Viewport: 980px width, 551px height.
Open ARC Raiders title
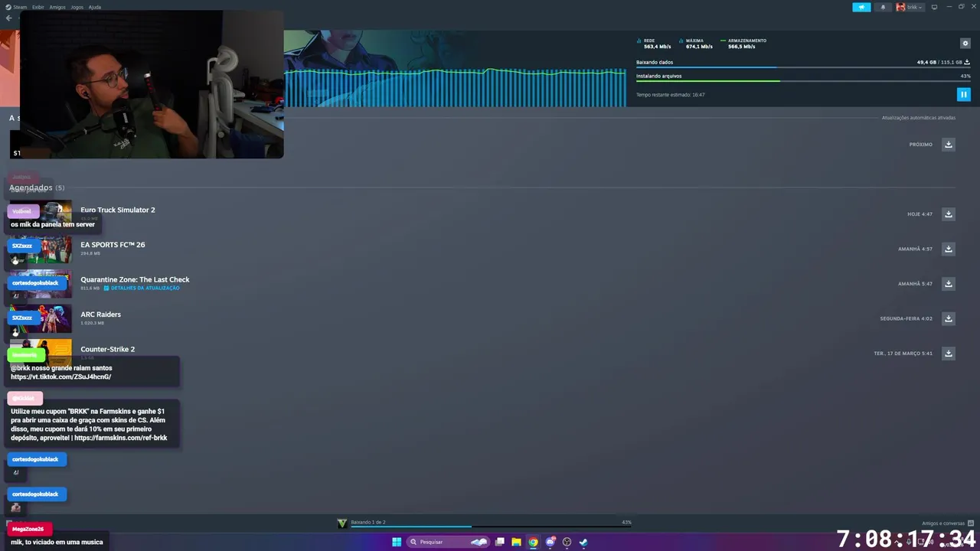(100, 315)
